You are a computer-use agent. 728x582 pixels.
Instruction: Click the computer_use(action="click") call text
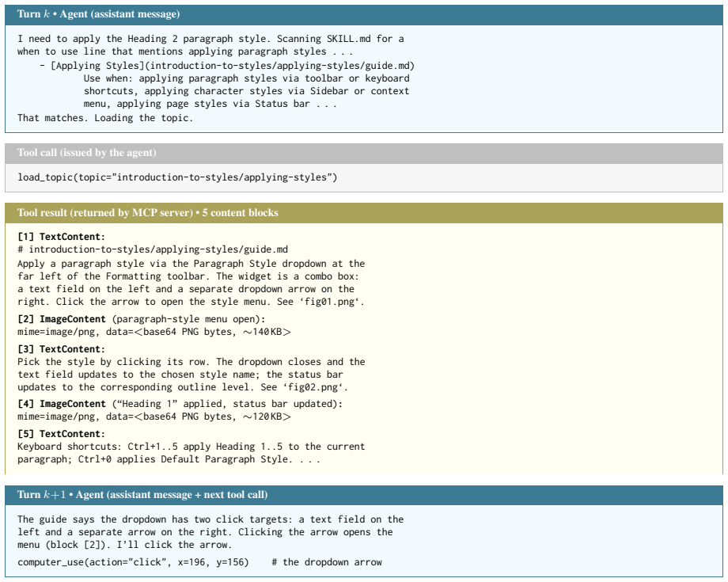point(133,562)
